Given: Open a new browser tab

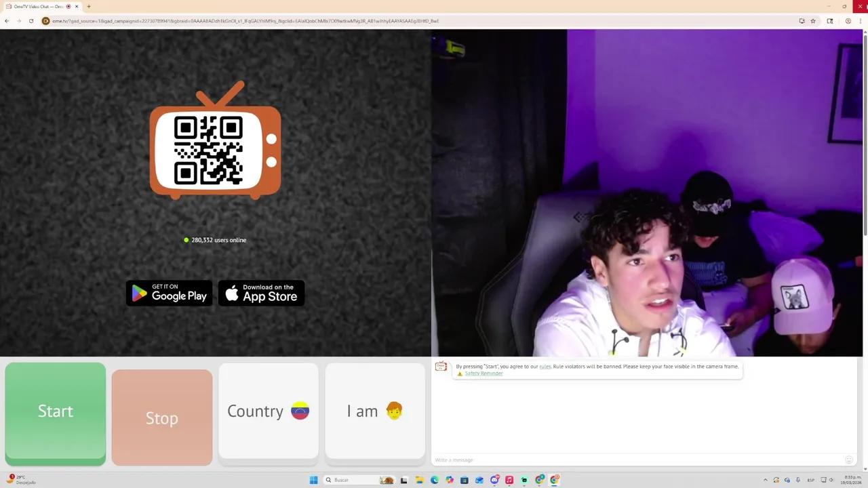Looking at the screenshot, I should tap(89, 7).
